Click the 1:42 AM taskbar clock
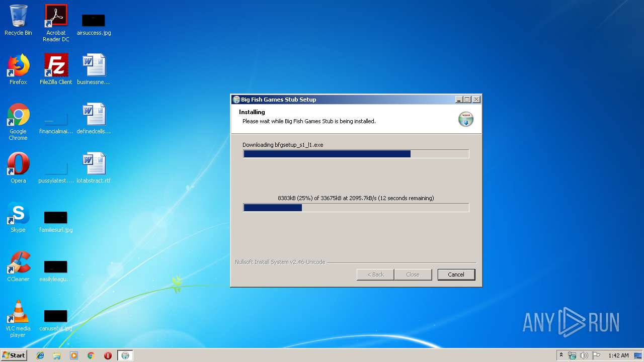Viewport: 644px width, 362px height. pyautogui.click(x=618, y=355)
